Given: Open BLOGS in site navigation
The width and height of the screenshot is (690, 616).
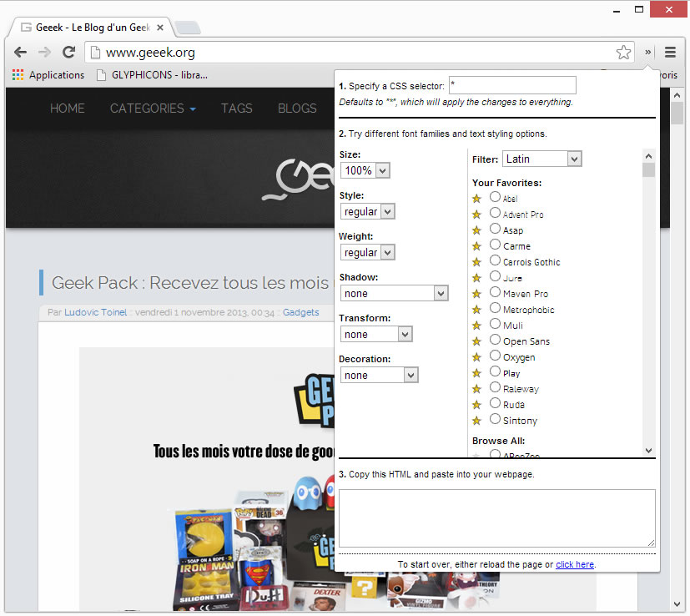Looking at the screenshot, I should pos(297,109).
